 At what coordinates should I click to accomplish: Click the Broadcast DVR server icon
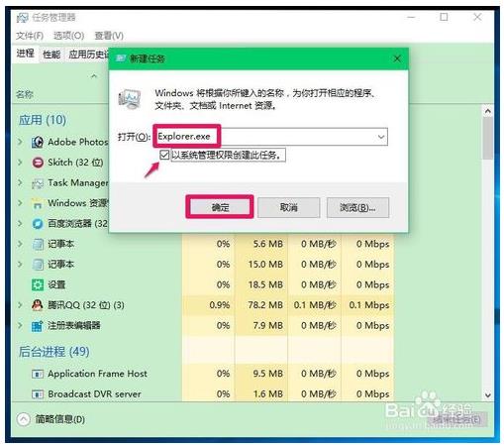point(38,394)
